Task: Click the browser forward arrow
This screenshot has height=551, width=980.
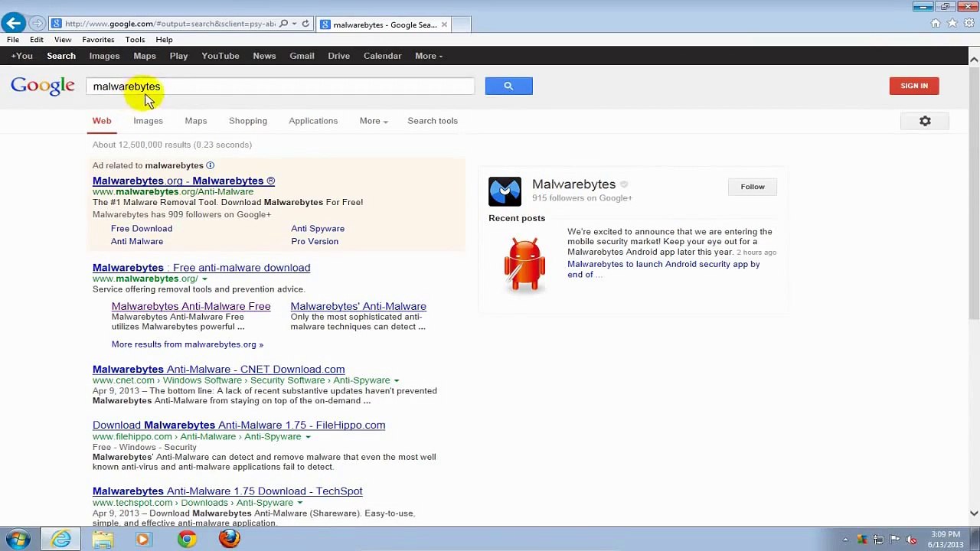Action: coord(36,24)
